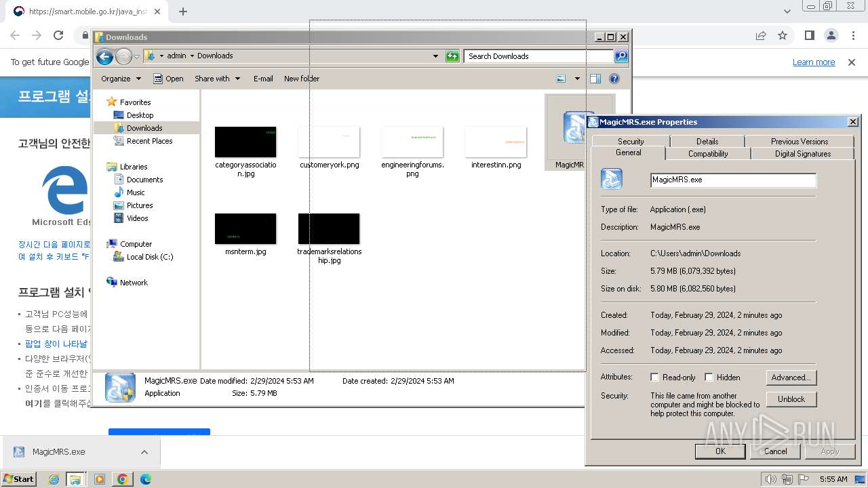Viewport: 868px width, 488px height.
Task: Switch to the Compatibility tab
Action: pos(708,154)
